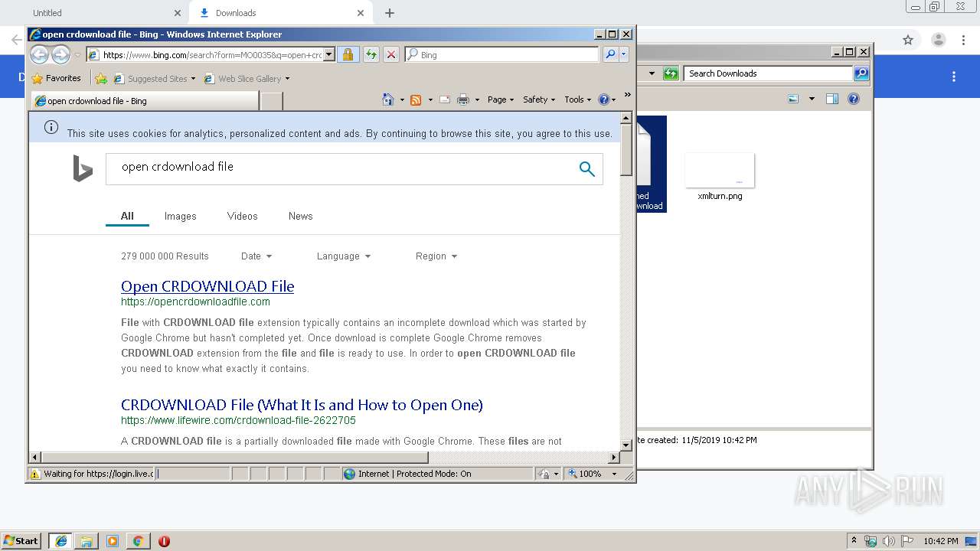
Task: Click the volume icon in system tray
Action: [889, 541]
